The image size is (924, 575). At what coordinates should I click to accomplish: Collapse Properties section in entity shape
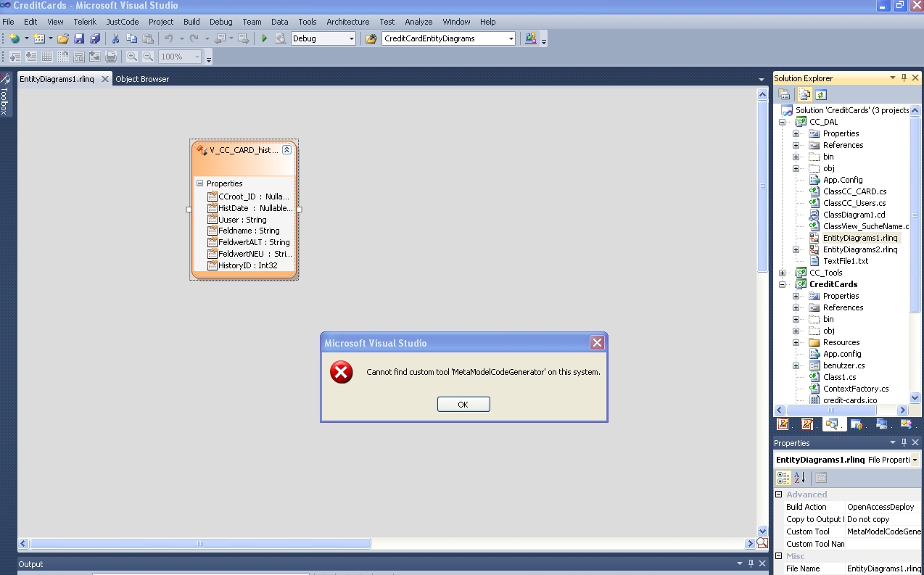[x=200, y=183]
